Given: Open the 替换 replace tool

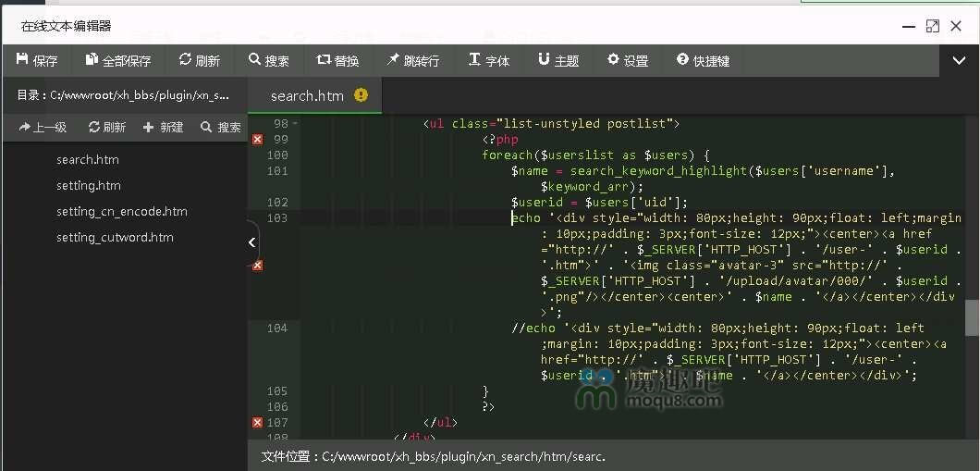Looking at the screenshot, I should point(338,61).
